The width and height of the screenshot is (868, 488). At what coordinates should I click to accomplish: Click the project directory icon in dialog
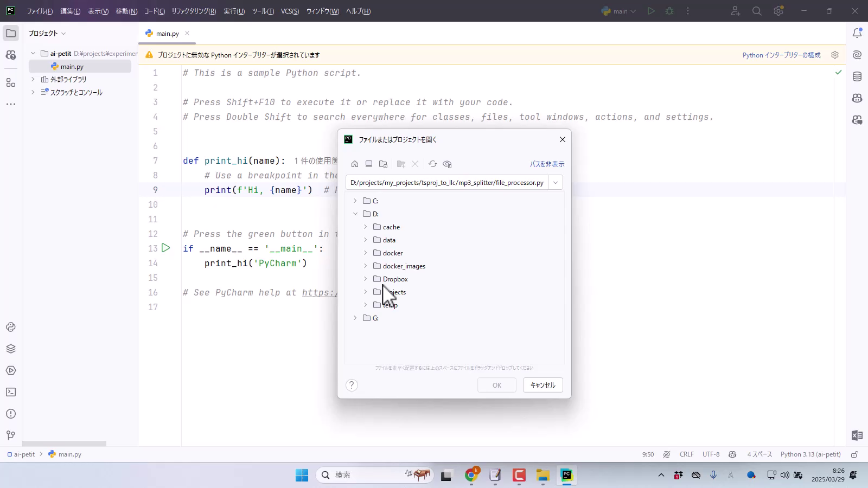click(383, 164)
